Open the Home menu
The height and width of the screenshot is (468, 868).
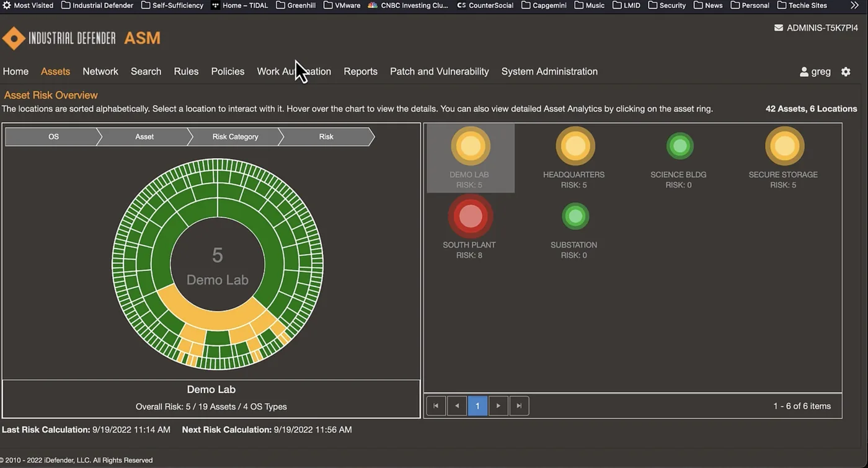click(15, 71)
